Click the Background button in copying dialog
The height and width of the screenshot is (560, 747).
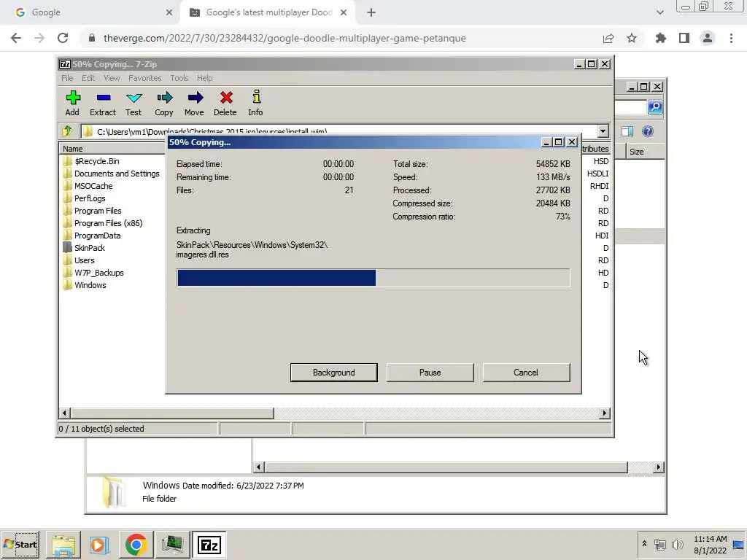click(334, 373)
